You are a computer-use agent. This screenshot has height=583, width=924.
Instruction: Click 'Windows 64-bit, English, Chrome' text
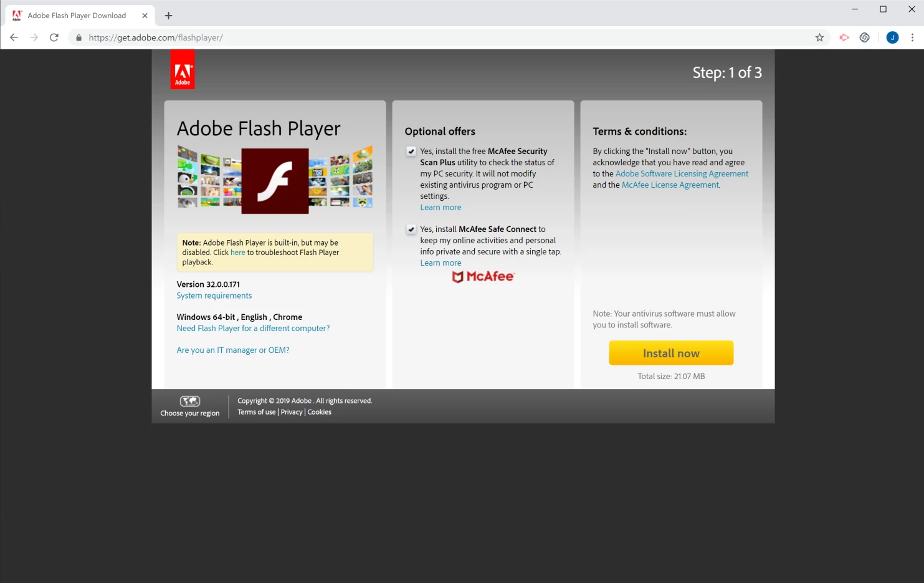pos(239,317)
